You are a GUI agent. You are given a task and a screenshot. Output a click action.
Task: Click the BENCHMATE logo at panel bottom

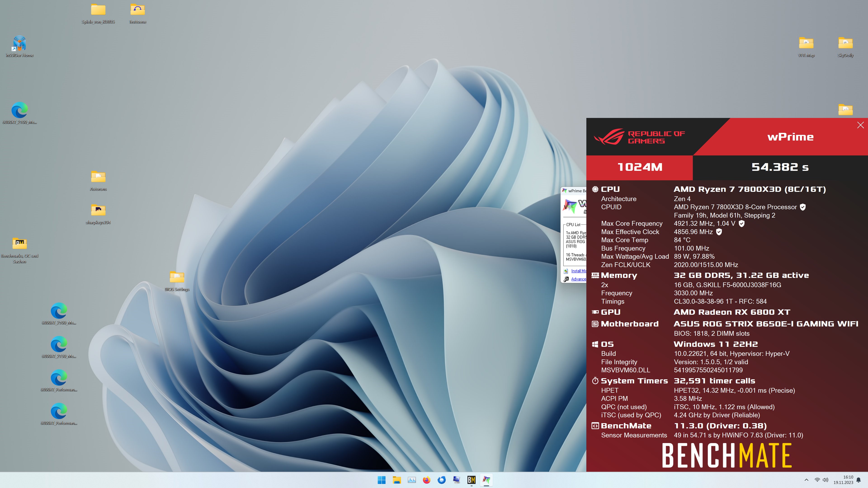(727, 456)
